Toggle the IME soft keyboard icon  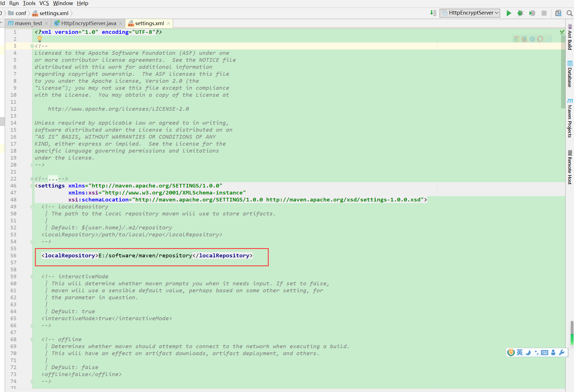pos(544,352)
